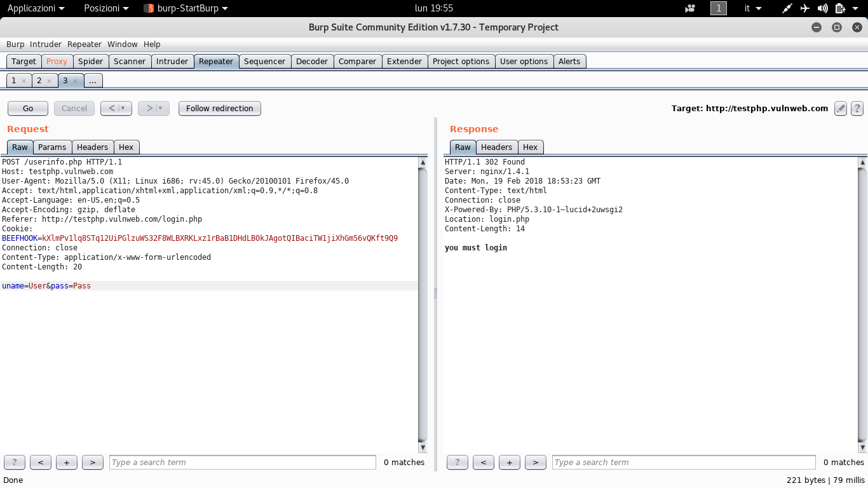Open history dropdown beside forward arrow button

pyautogui.click(x=161, y=108)
